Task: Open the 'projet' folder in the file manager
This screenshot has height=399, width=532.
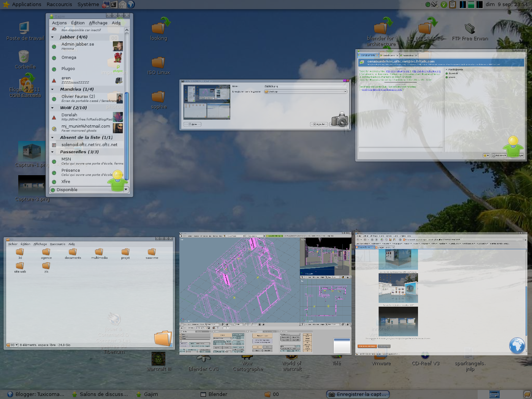Action: (125, 254)
